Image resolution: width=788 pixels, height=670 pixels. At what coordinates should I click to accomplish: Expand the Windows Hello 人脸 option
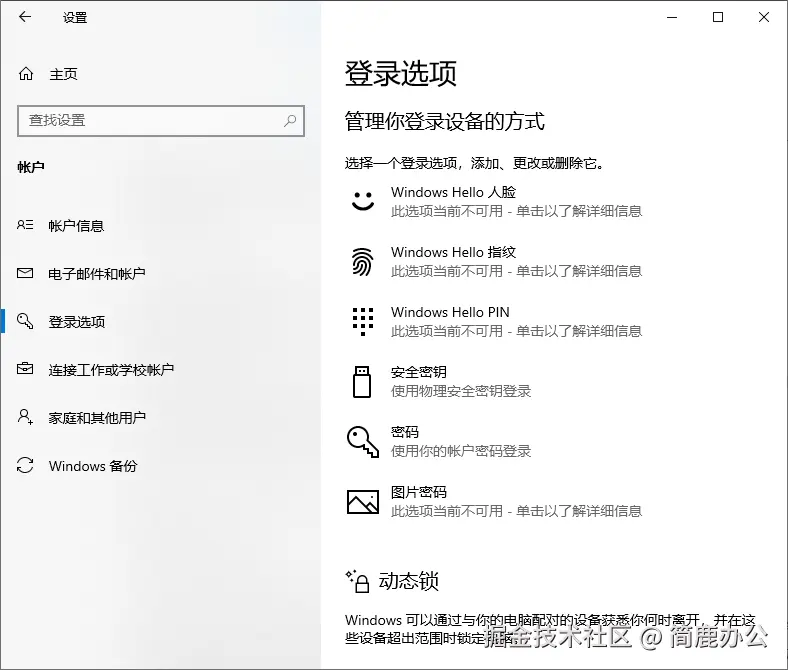click(x=494, y=201)
